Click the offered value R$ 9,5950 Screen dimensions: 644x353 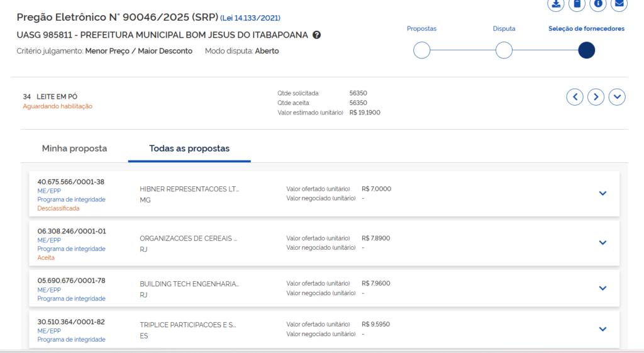376,324
